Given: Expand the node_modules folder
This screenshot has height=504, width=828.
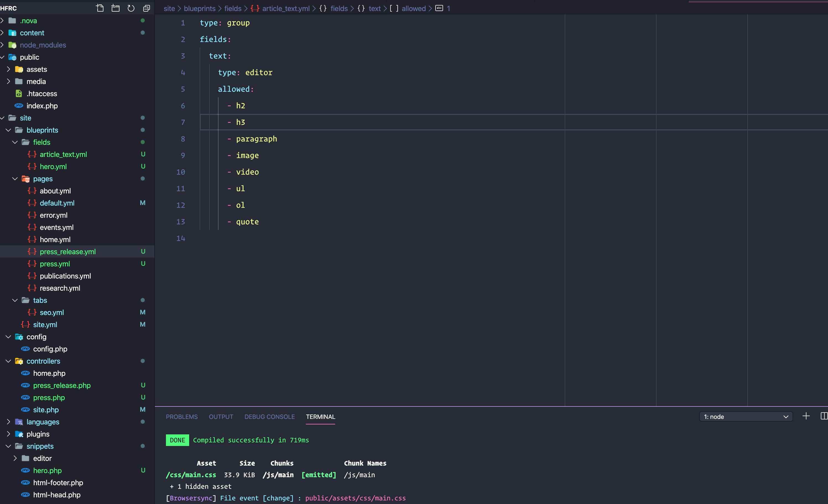Looking at the screenshot, I should 43,45.
